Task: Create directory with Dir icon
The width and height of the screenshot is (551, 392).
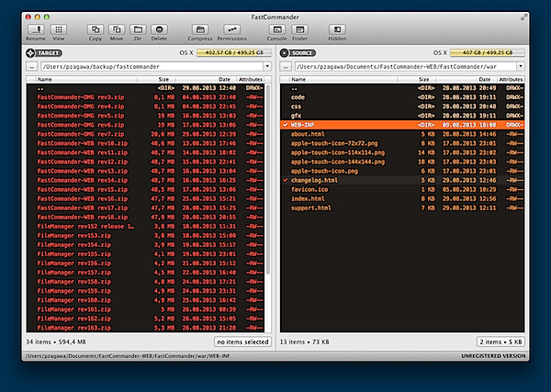Action: click(138, 29)
